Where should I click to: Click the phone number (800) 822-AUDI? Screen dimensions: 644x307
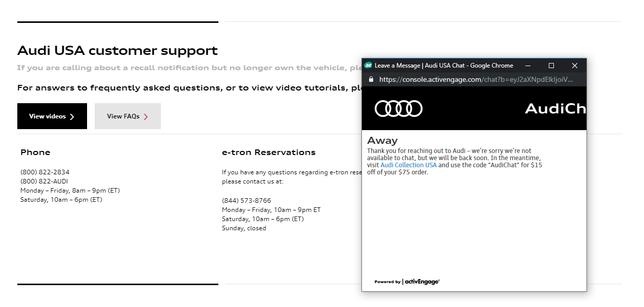44,181
